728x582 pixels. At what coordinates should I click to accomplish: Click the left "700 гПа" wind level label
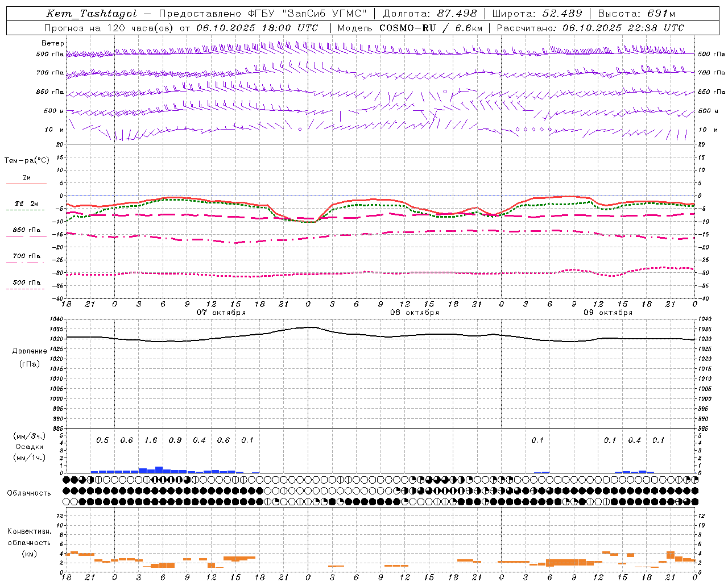tap(50, 73)
